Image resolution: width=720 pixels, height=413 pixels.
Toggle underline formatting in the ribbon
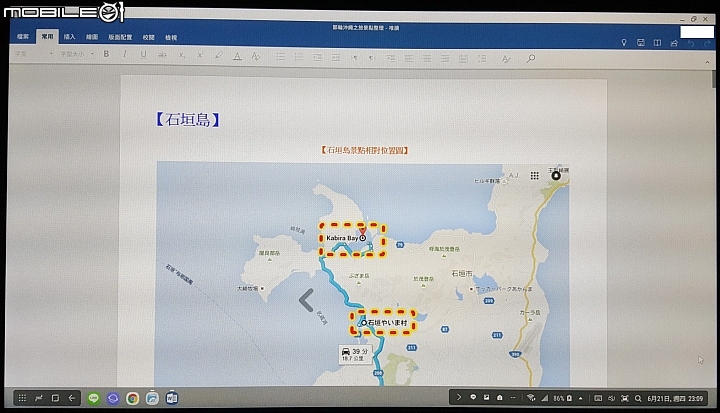point(143,55)
